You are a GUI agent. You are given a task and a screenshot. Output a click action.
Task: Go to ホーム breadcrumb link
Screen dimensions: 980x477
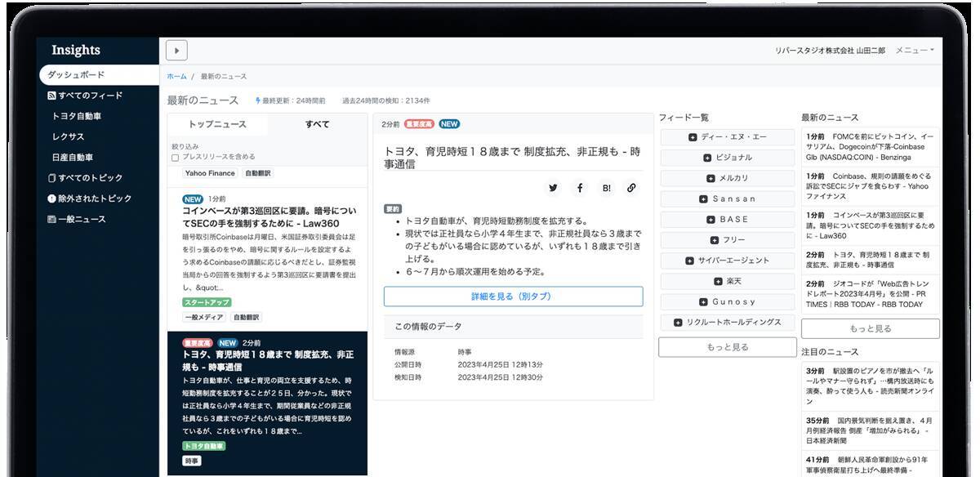(176, 76)
